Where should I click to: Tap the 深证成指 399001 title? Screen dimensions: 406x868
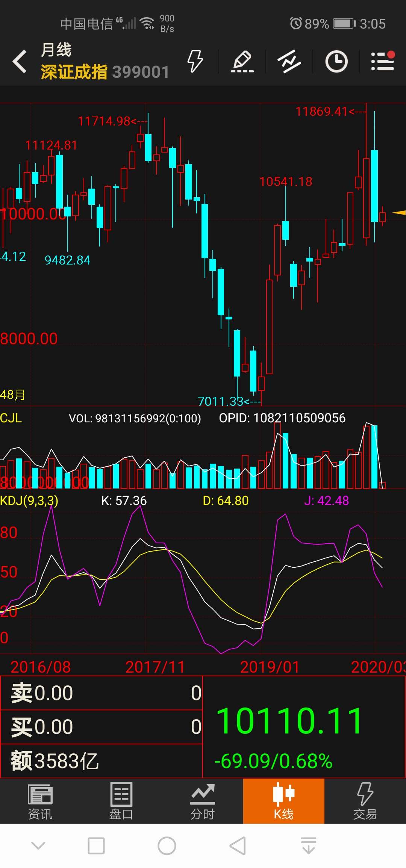[105, 72]
